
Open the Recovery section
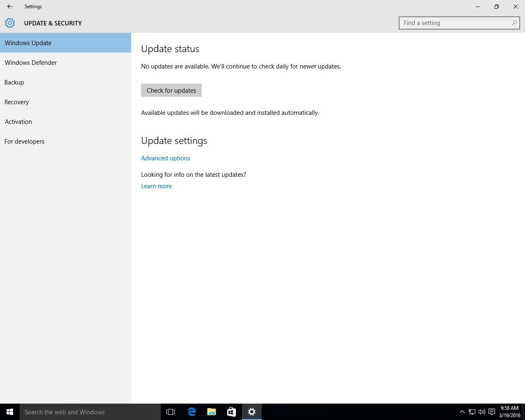click(66, 102)
